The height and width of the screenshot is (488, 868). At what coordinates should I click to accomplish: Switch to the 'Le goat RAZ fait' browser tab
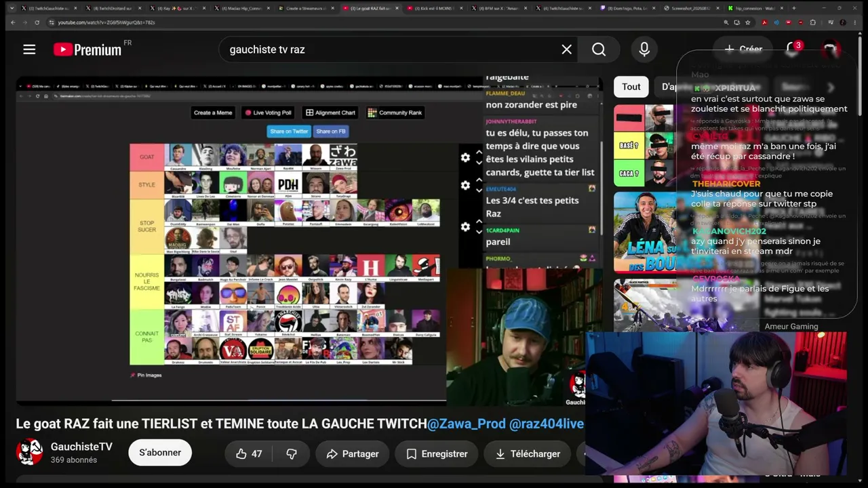click(x=370, y=8)
